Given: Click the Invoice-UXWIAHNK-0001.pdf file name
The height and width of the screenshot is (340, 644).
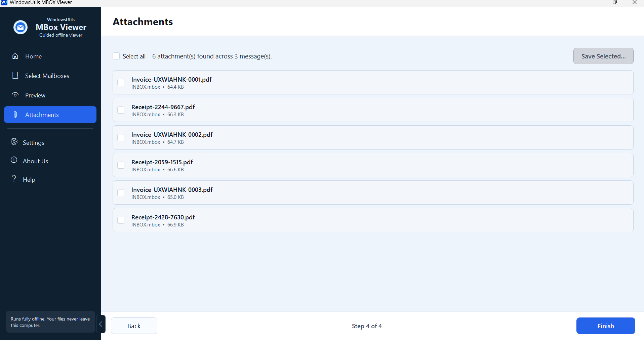Looking at the screenshot, I should coord(171,80).
